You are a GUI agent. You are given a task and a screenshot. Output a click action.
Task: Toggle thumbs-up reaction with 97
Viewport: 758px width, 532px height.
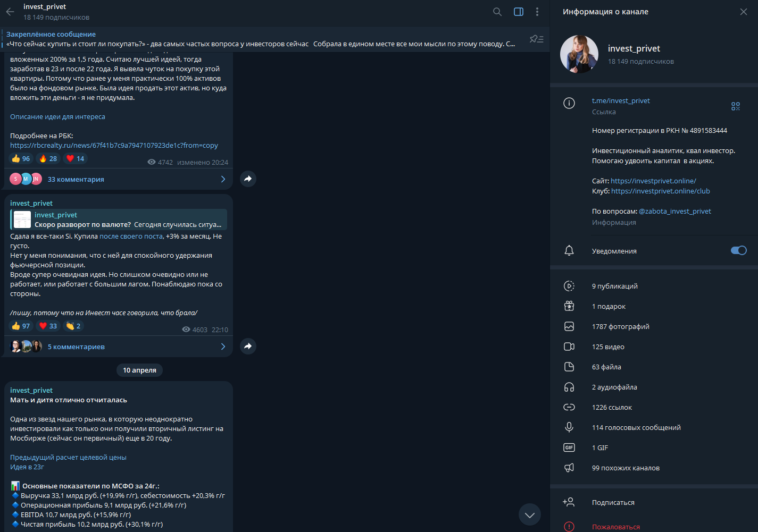21,326
